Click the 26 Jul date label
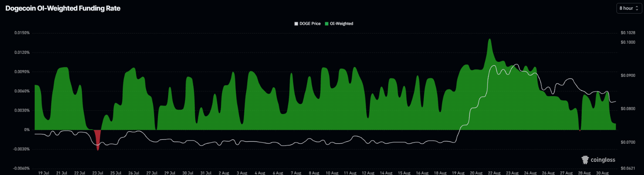The height and width of the screenshot is (175, 644). click(134, 173)
